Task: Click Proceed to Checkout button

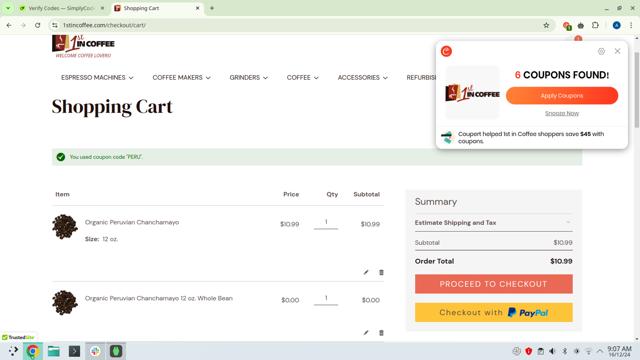Action: pyautogui.click(x=493, y=284)
